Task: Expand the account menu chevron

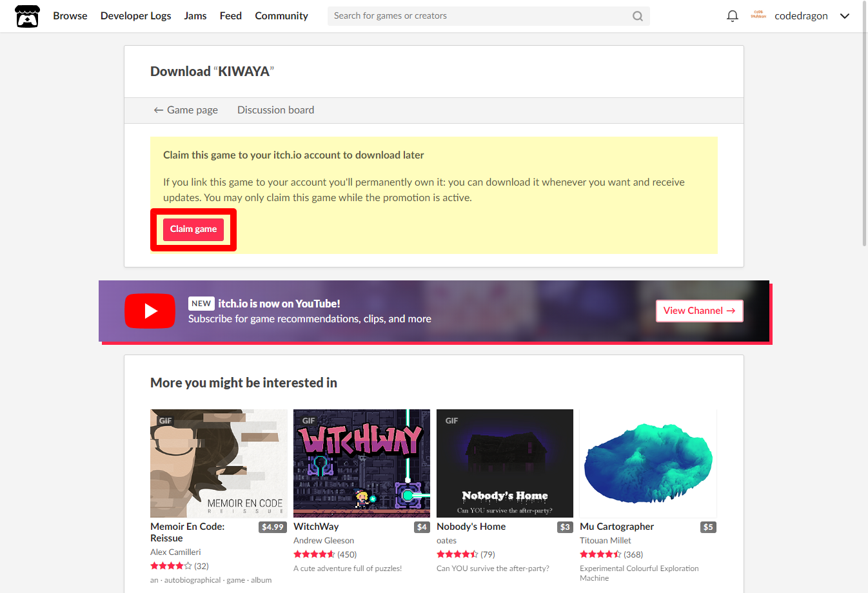Action: 845,16
